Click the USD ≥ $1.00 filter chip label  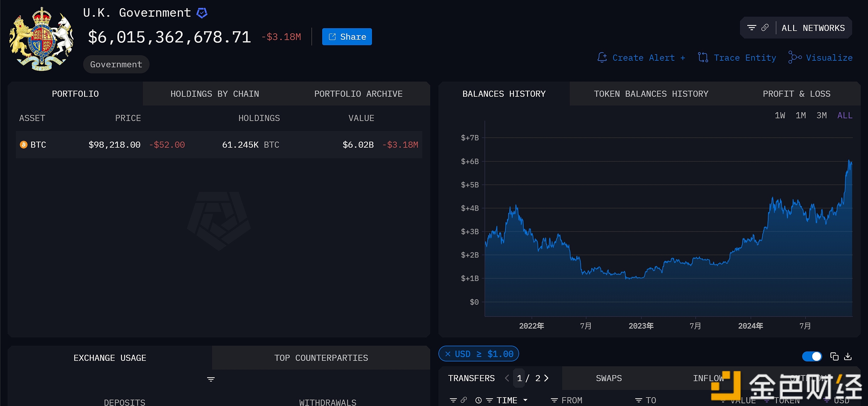[x=484, y=354]
